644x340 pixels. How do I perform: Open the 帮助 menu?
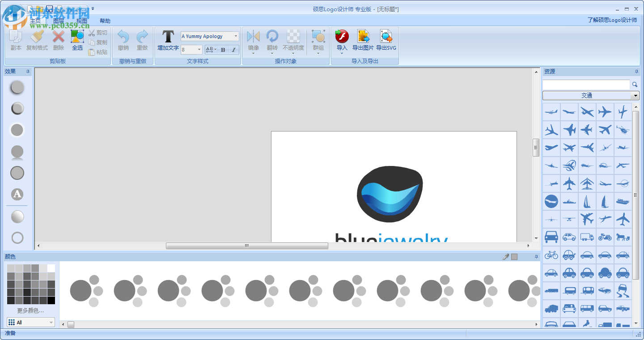[104, 20]
